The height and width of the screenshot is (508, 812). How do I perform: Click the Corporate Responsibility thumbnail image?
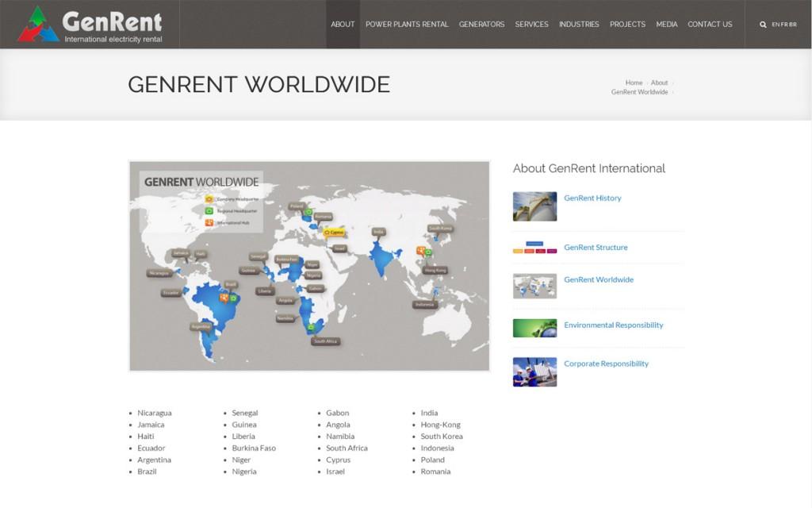pos(534,371)
